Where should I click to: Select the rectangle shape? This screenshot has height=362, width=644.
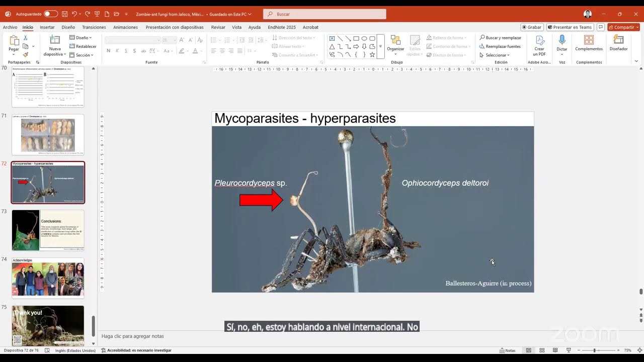coord(356,38)
